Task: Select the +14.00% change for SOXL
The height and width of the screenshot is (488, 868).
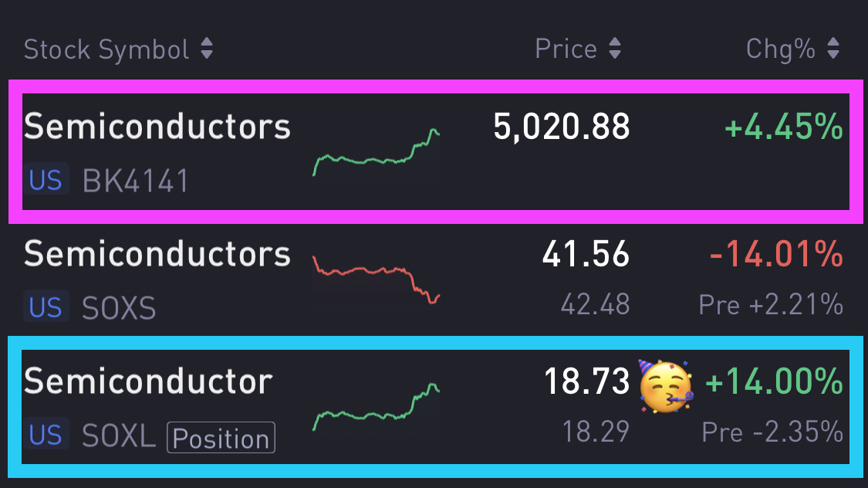Action: [x=774, y=381]
